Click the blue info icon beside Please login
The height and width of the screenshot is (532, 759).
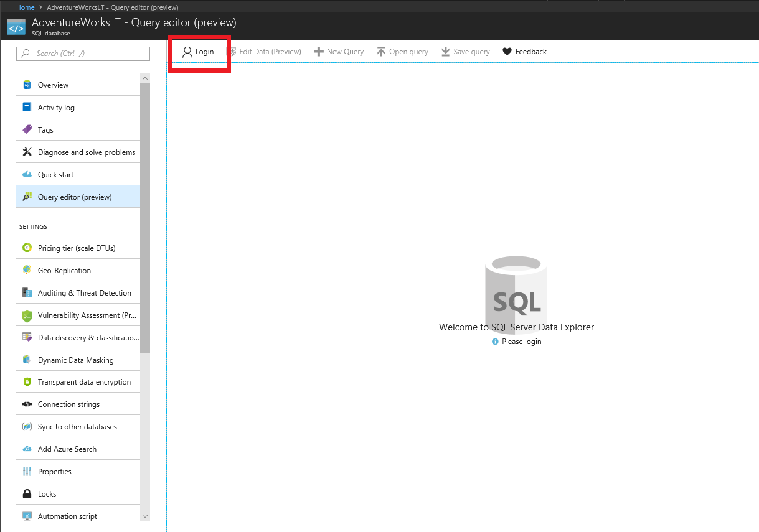click(x=495, y=342)
